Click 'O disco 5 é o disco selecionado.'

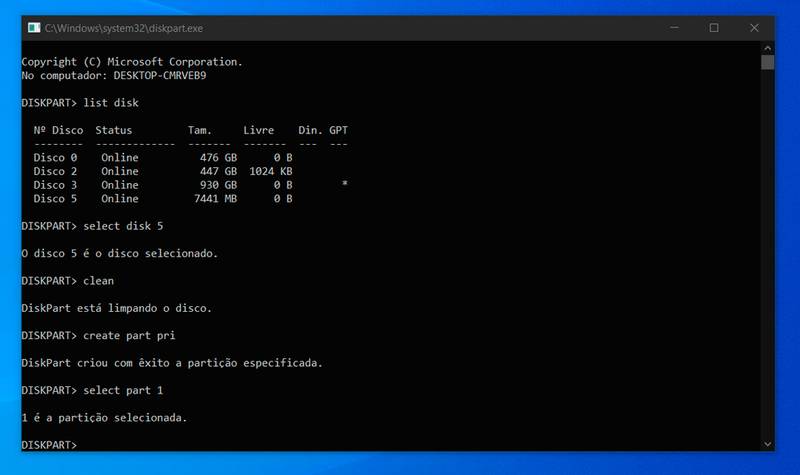pos(119,254)
